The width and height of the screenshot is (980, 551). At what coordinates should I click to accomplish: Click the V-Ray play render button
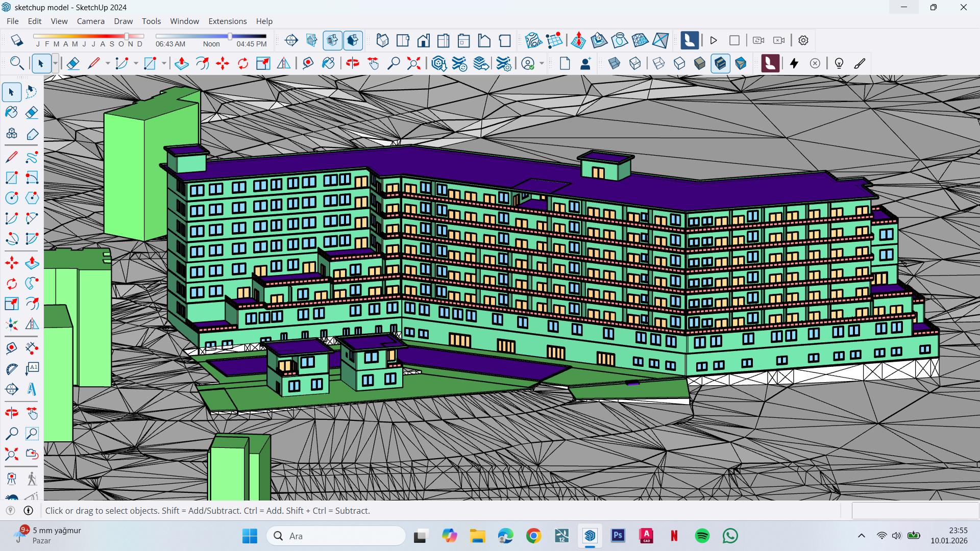click(714, 40)
